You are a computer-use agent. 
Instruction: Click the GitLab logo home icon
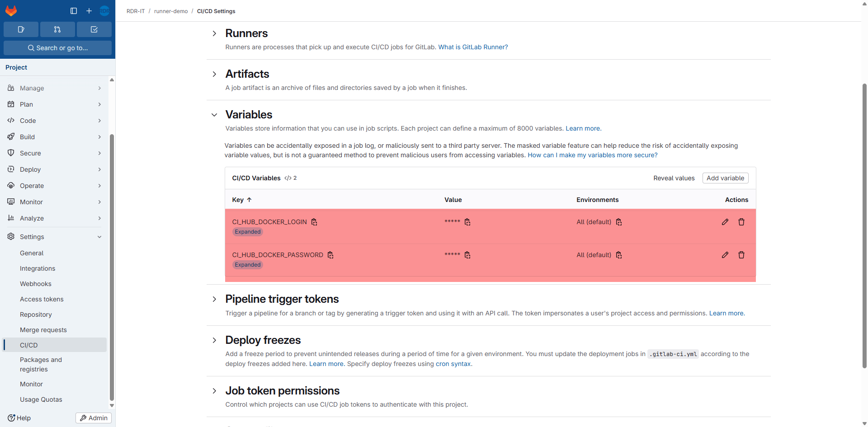tap(11, 10)
